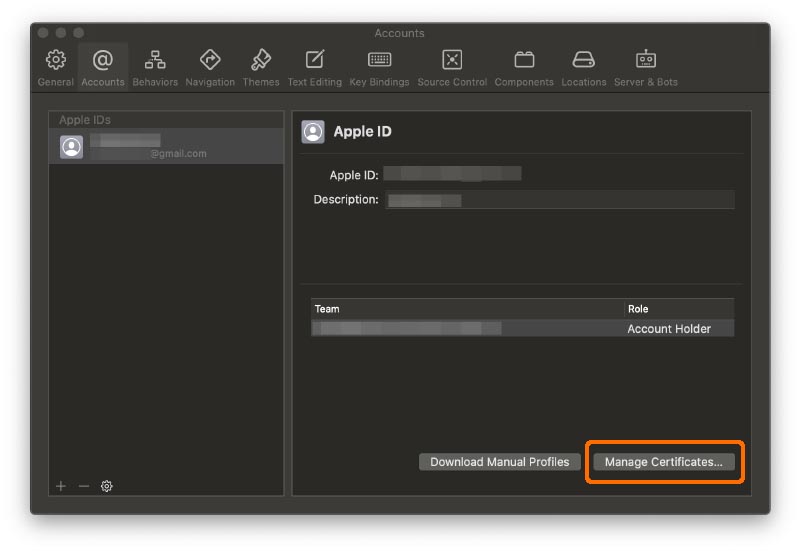Select the gmail.com account in Apple IDs list
The width and height of the screenshot is (800, 551).
(x=166, y=146)
